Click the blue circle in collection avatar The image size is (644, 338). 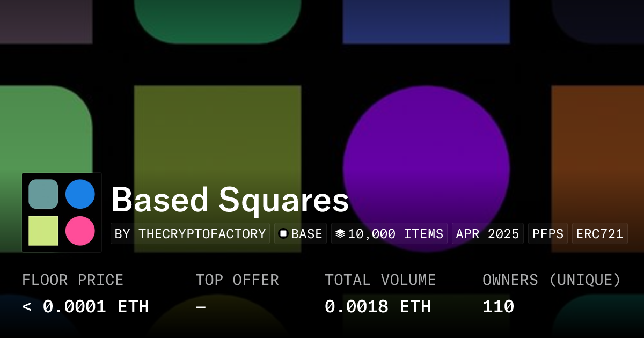pos(80,194)
